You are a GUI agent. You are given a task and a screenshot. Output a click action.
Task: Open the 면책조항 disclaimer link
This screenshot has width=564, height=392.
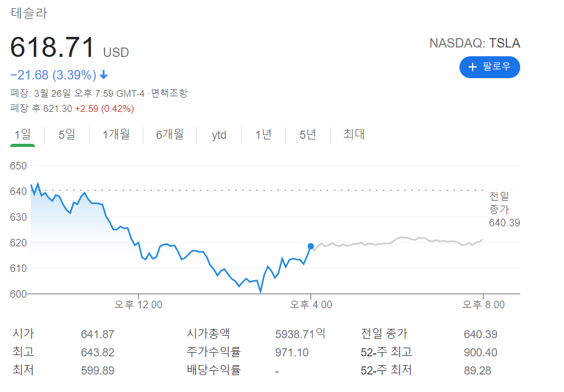pyautogui.click(x=169, y=93)
